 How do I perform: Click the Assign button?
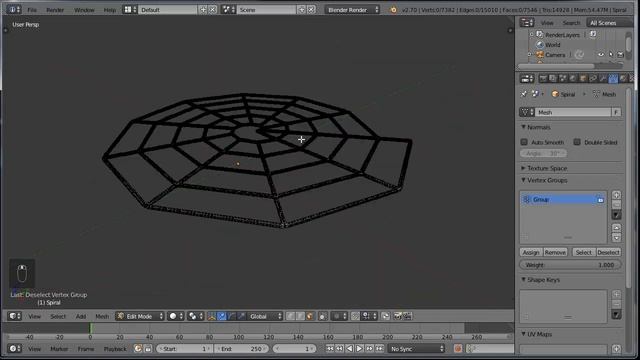point(531,252)
